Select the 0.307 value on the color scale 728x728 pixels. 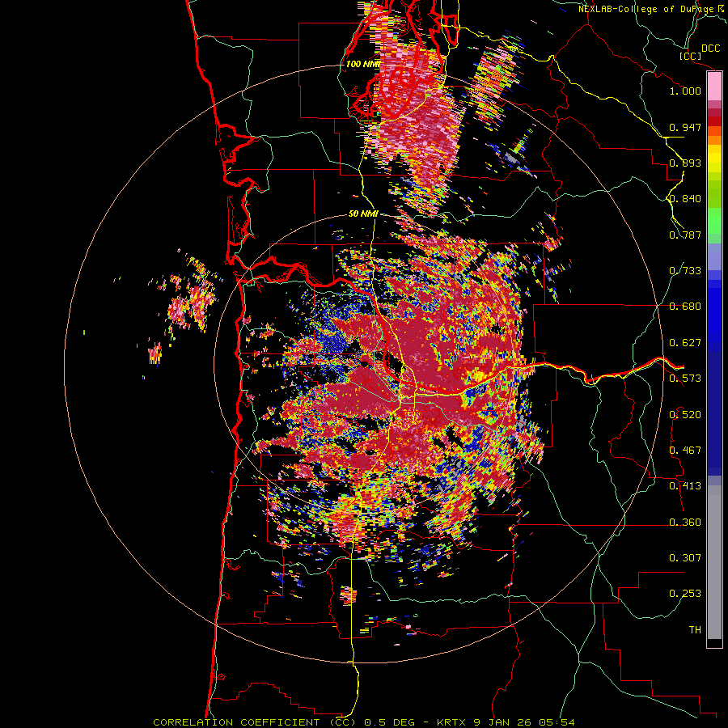[x=685, y=557]
